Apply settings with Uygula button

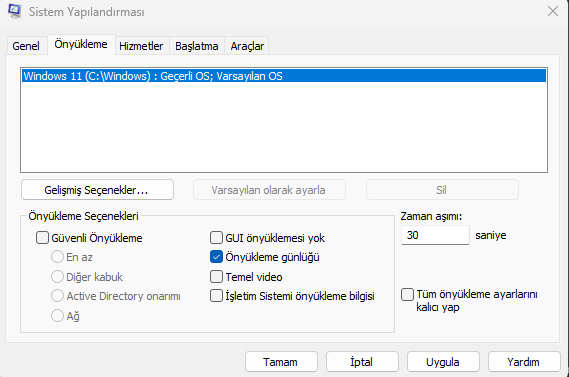[x=443, y=362]
